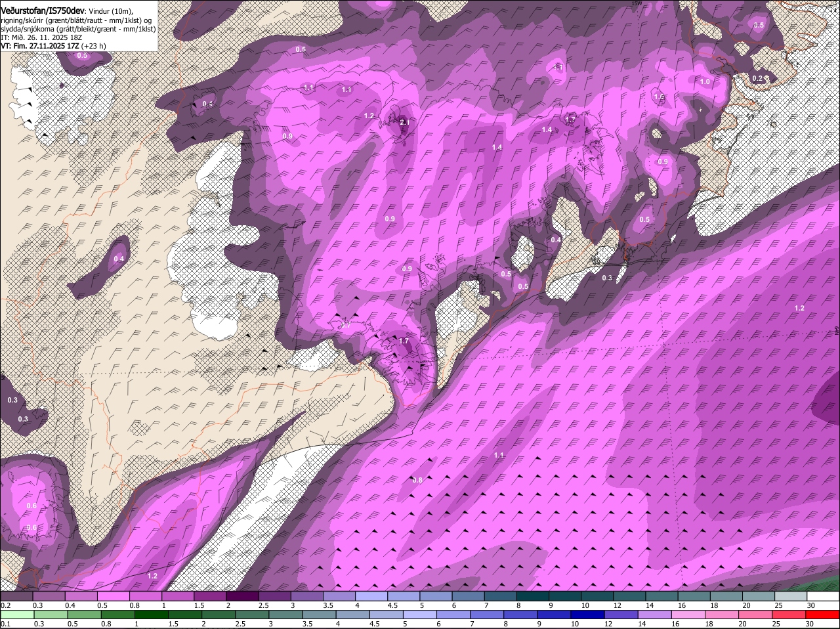Pick the upper legend swatch for 2.5–3
Screen dimensions: 840x629
click(274, 596)
